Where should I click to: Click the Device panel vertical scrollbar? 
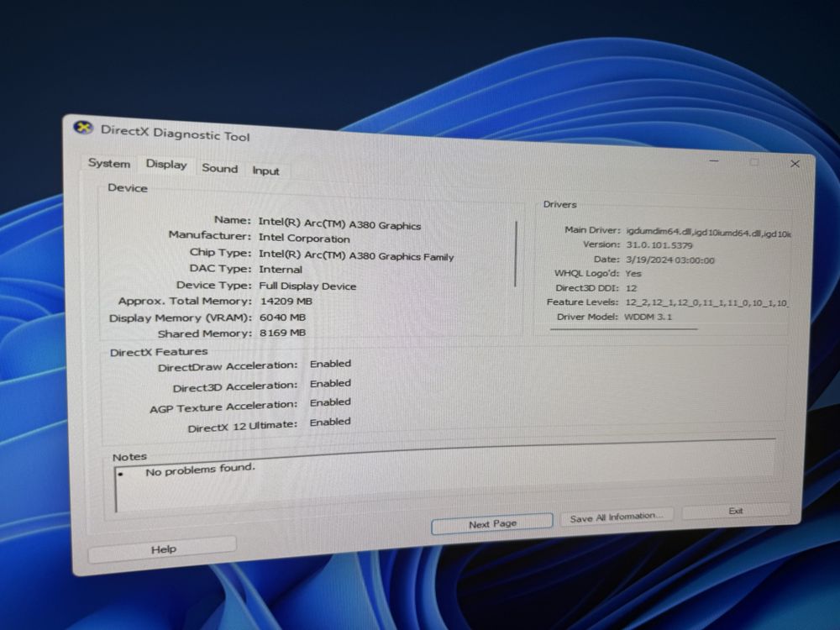pos(516,254)
